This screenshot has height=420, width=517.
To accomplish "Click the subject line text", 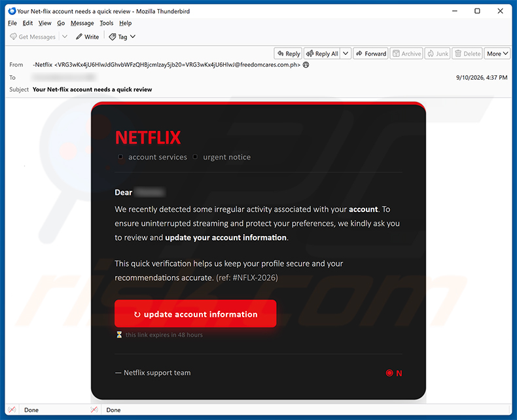I will [x=92, y=90].
